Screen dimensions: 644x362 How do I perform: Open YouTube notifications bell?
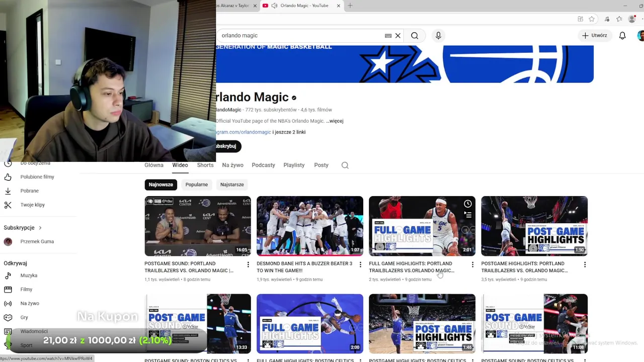622,36
